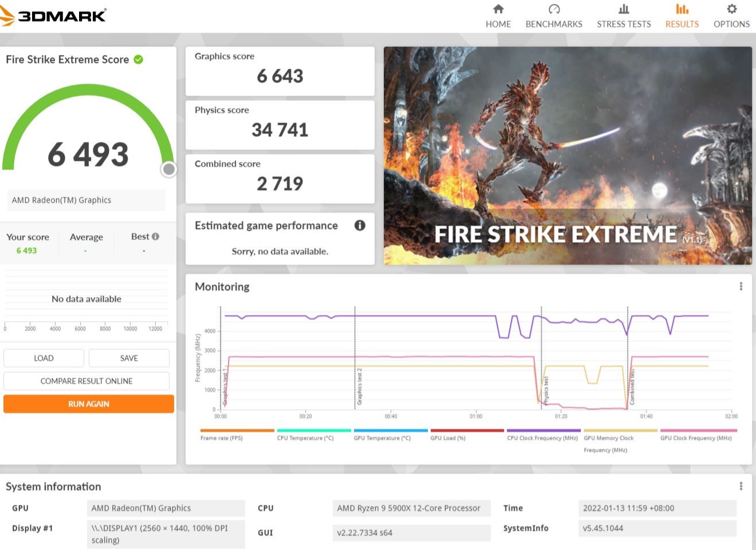Switch to the STRESS TESTS tab

click(624, 24)
